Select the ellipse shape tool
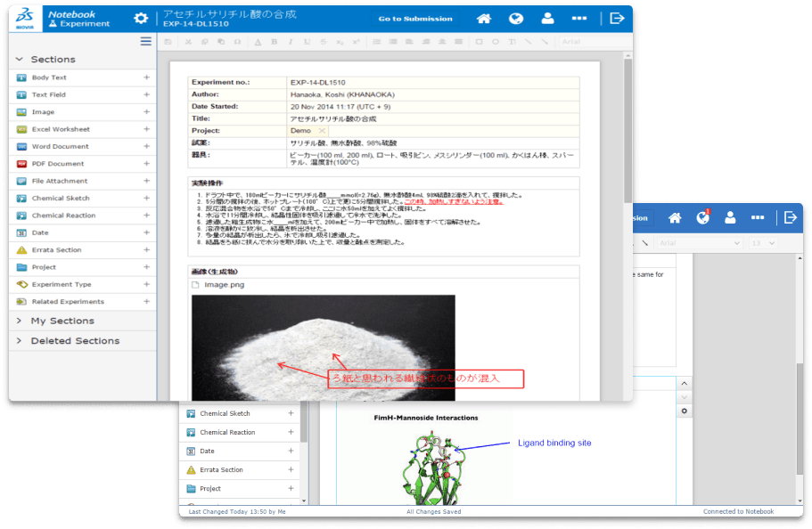The width and height of the screenshot is (812, 529). [496, 41]
